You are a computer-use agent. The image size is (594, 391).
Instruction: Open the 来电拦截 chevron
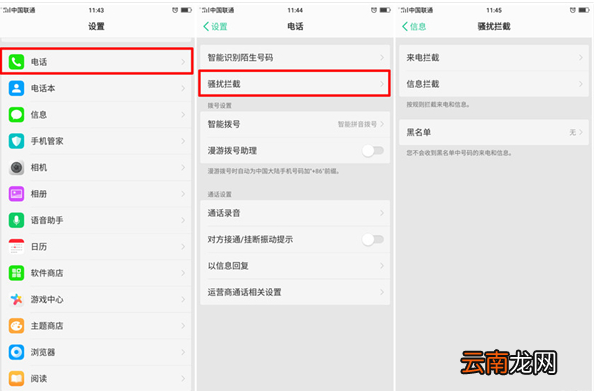(581, 58)
